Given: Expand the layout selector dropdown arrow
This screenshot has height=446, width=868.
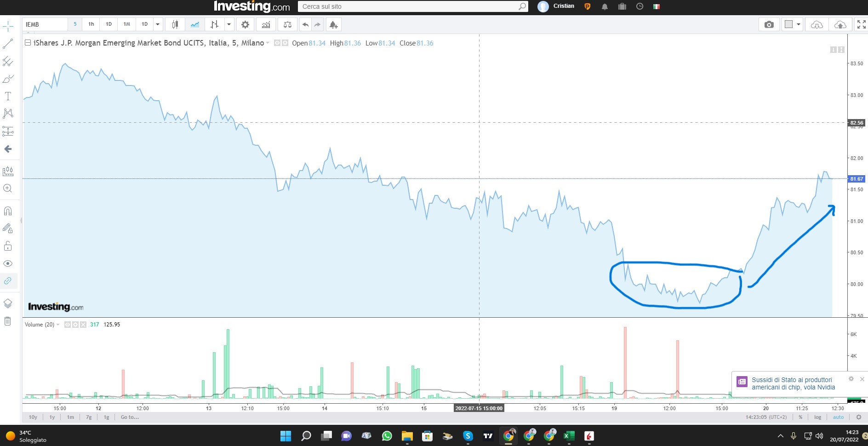Looking at the screenshot, I should point(799,24).
